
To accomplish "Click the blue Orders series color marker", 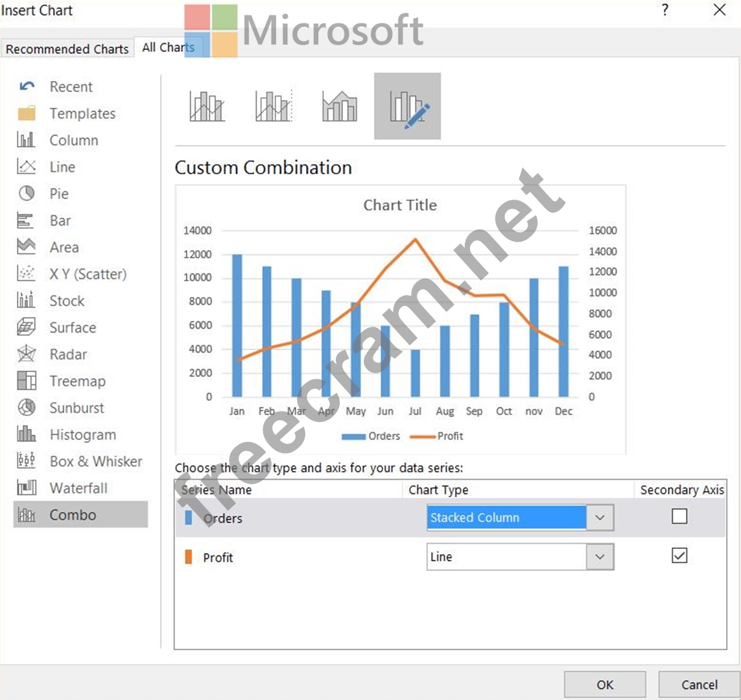I will pyautogui.click(x=189, y=518).
